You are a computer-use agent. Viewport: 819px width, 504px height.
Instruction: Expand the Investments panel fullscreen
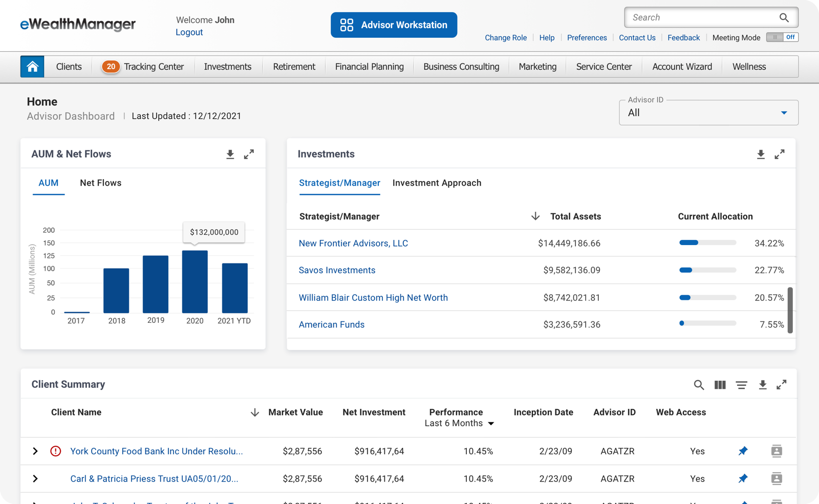coord(780,154)
